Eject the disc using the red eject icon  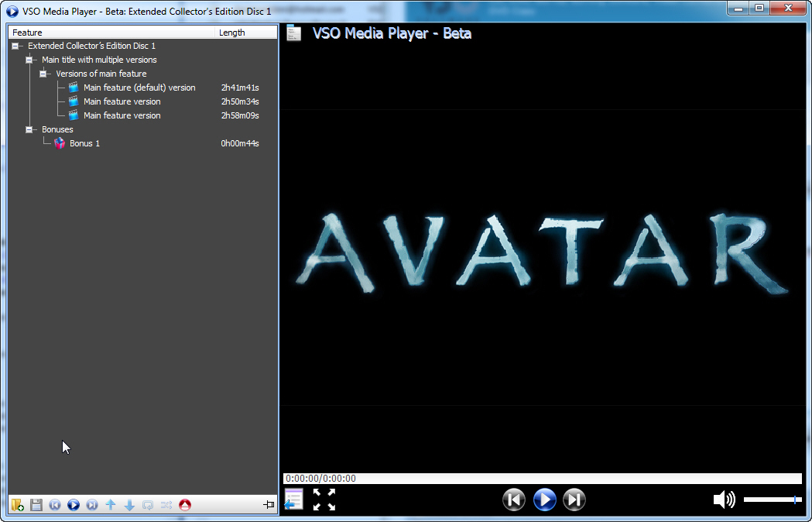pyautogui.click(x=185, y=504)
